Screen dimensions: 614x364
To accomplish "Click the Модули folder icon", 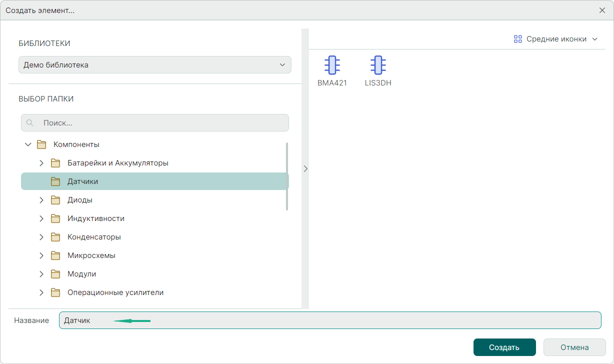I will point(55,274).
